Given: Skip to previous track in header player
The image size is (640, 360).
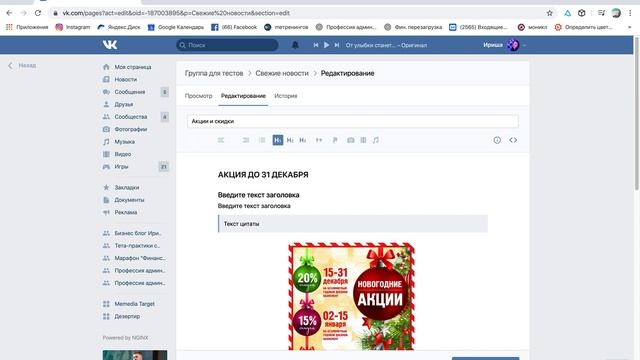Looking at the screenshot, I should click(x=316, y=45).
